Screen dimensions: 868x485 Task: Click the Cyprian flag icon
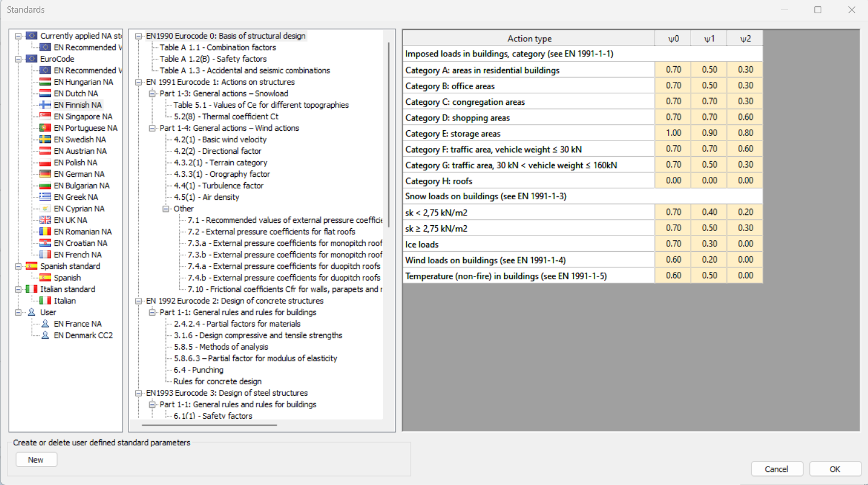click(x=45, y=209)
